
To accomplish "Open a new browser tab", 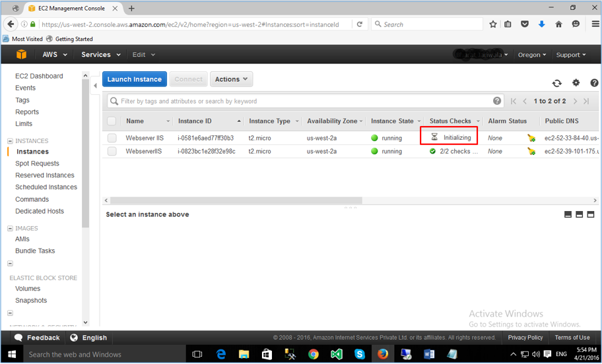I will [131, 9].
